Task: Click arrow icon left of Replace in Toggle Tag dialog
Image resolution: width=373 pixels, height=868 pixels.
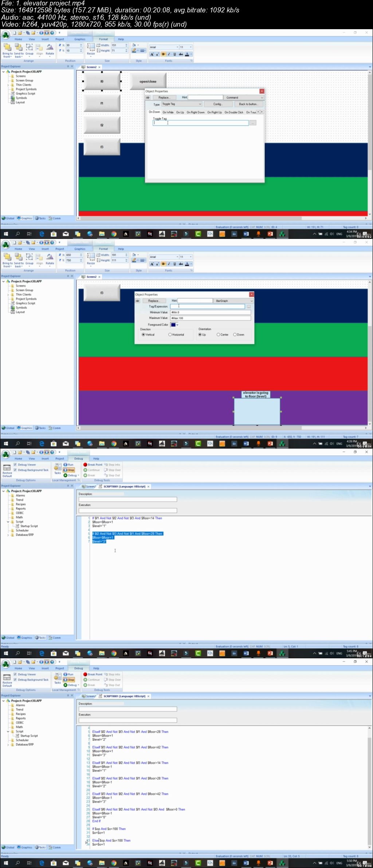Action: [148, 98]
